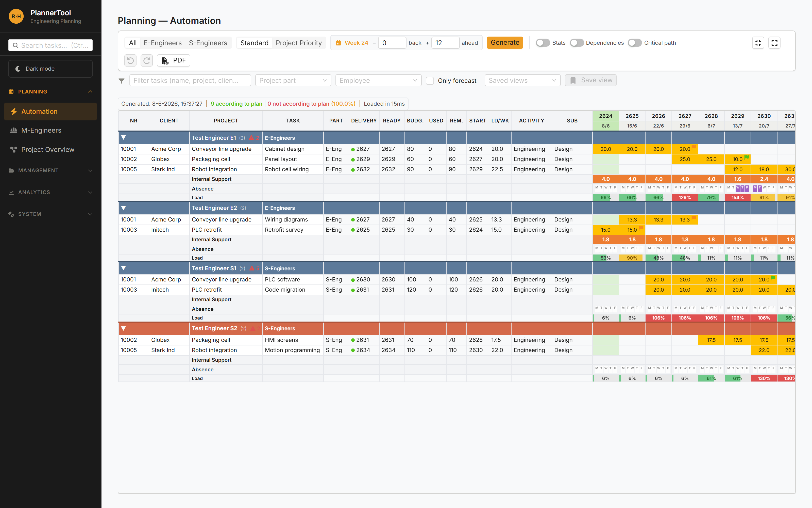
Task: Click the dark mode moon icon
Action: pyautogui.click(x=18, y=69)
